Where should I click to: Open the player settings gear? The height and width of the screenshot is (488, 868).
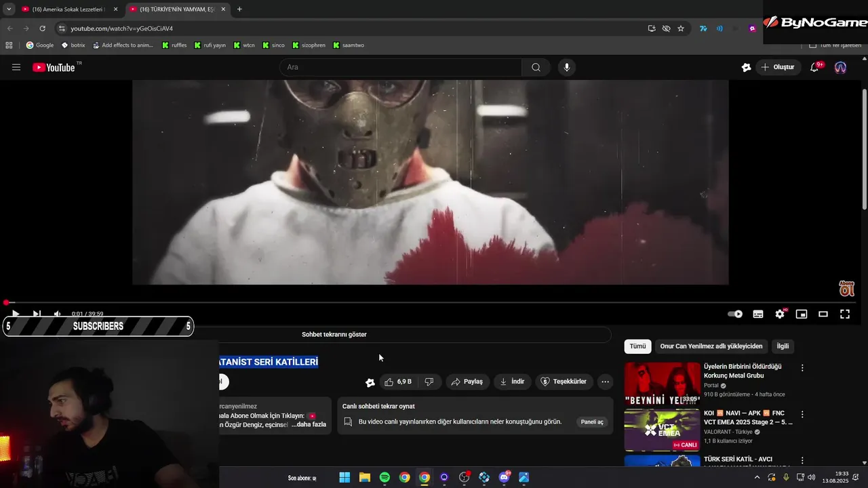(x=780, y=314)
